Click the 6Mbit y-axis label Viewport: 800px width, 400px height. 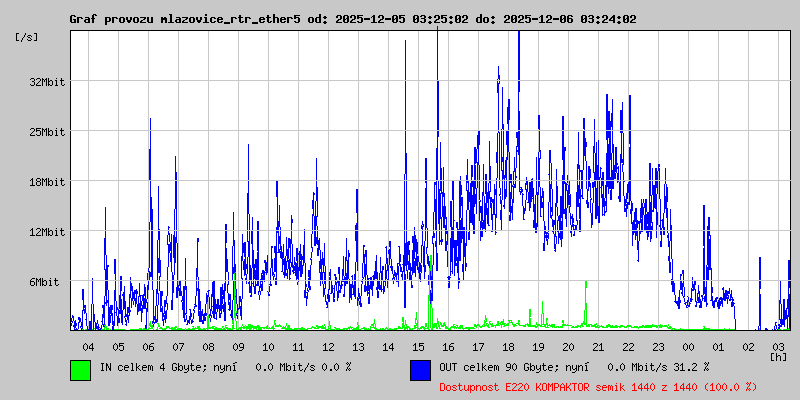(x=44, y=282)
